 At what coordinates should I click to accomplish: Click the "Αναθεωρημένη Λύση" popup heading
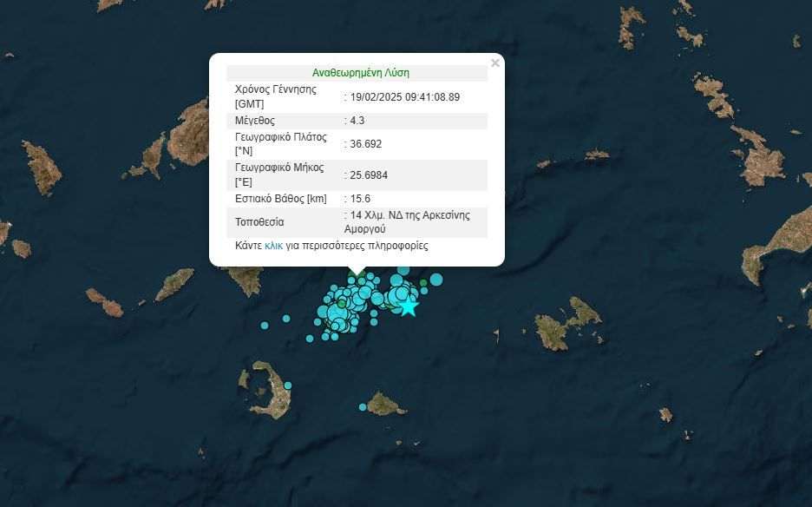point(360,73)
